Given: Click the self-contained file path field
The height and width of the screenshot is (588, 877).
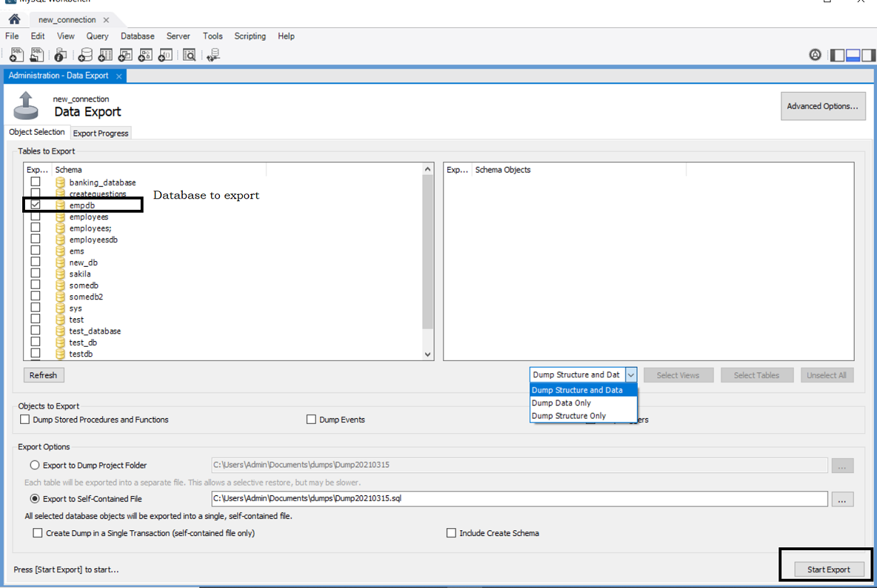Looking at the screenshot, I should (519, 499).
